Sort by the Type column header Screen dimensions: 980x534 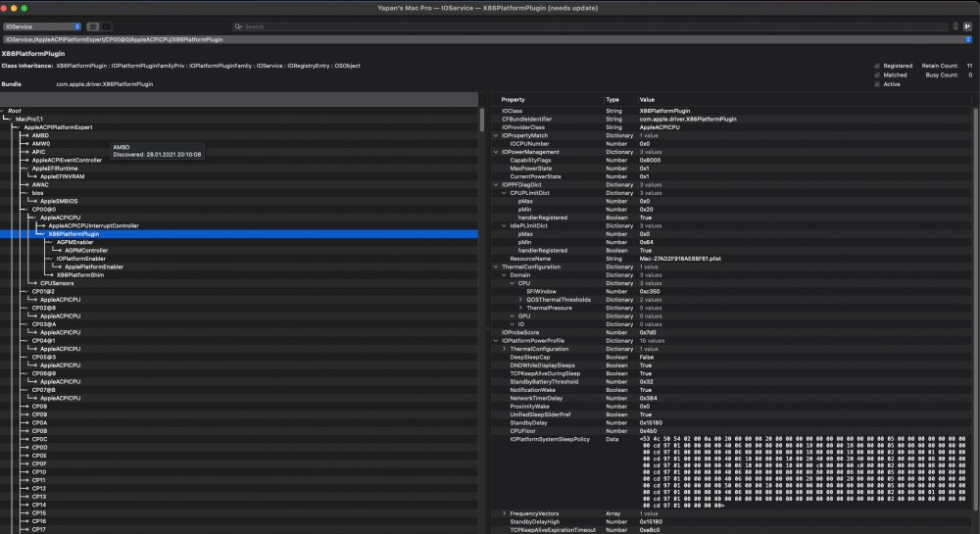tap(618, 100)
